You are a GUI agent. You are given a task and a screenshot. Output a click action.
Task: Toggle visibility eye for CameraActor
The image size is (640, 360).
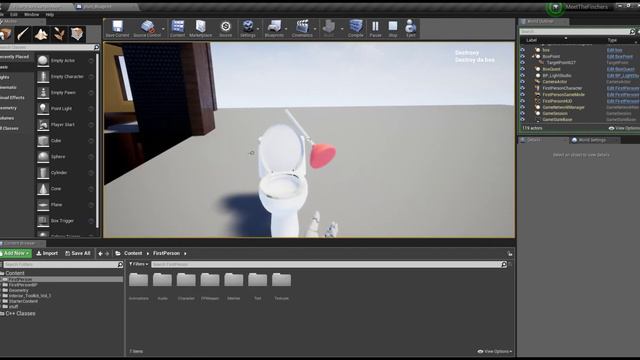pos(522,82)
